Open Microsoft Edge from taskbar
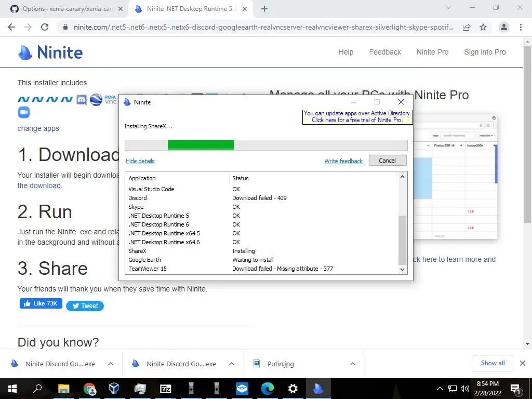The height and width of the screenshot is (399, 532). point(268,389)
